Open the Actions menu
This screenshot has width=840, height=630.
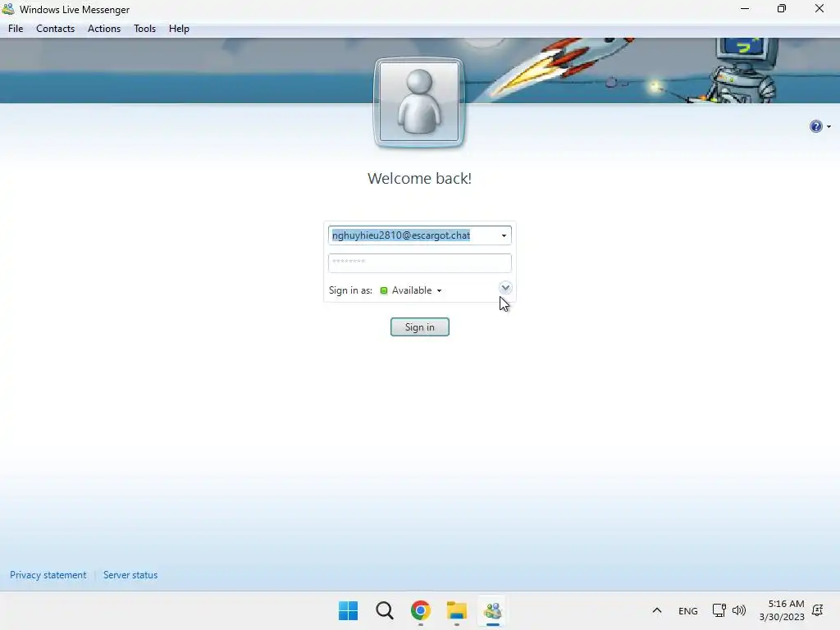104,29
